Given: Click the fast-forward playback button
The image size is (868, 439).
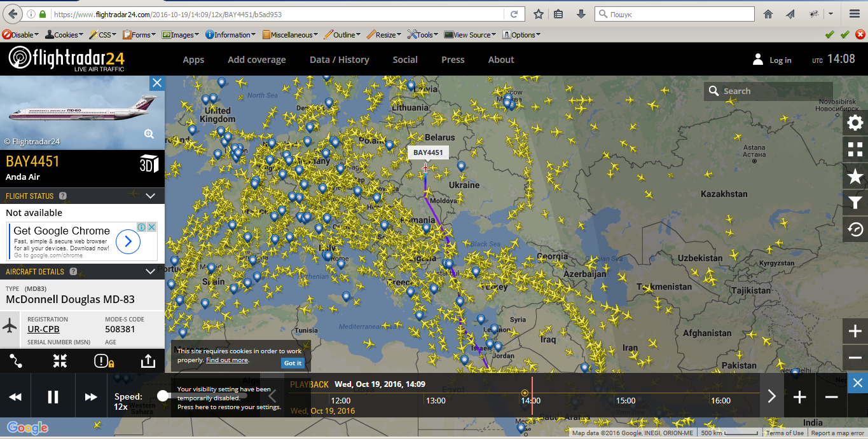Looking at the screenshot, I should (x=91, y=397).
